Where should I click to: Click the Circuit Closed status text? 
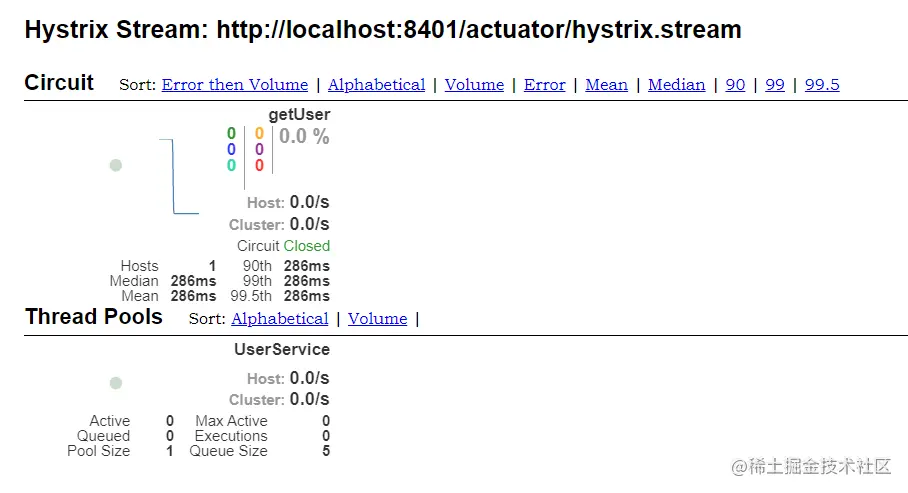coord(283,246)
